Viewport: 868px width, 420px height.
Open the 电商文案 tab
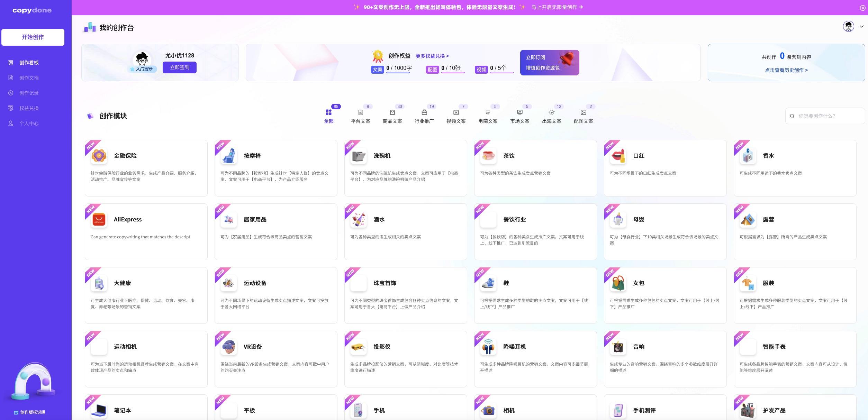488,116
